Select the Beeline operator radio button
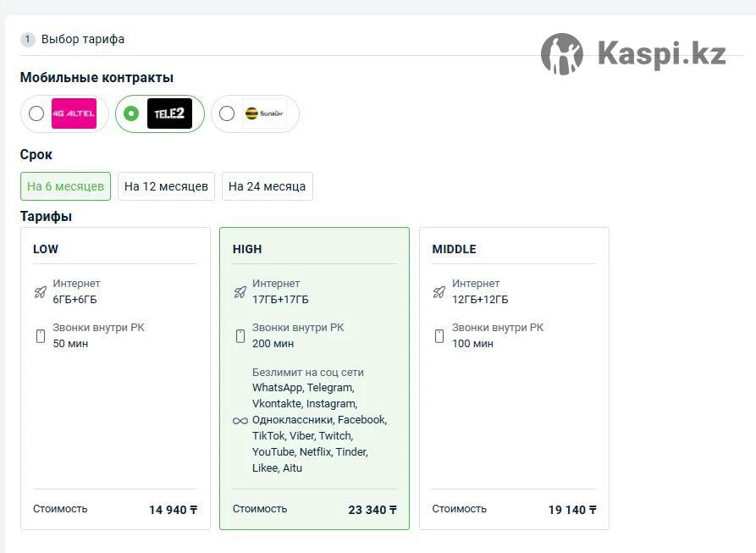Screen dimensions: 756x553 [x=227, y=113]
